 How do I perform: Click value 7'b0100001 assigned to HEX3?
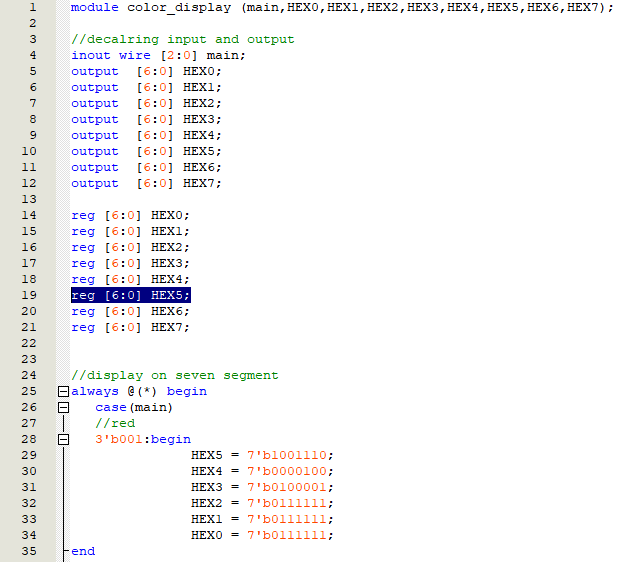pyautogui.click(x=290, y=487)
